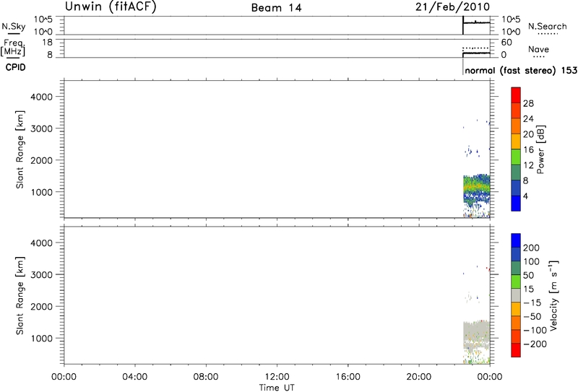Click the '60' Nave axis tick label
Screen dimensions: 578x392
coord(506,43)
